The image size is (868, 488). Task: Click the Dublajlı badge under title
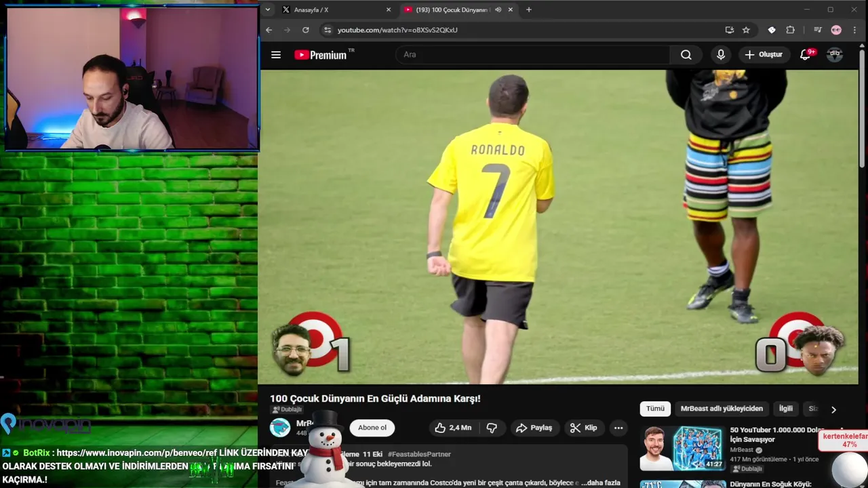pos(287,409)
